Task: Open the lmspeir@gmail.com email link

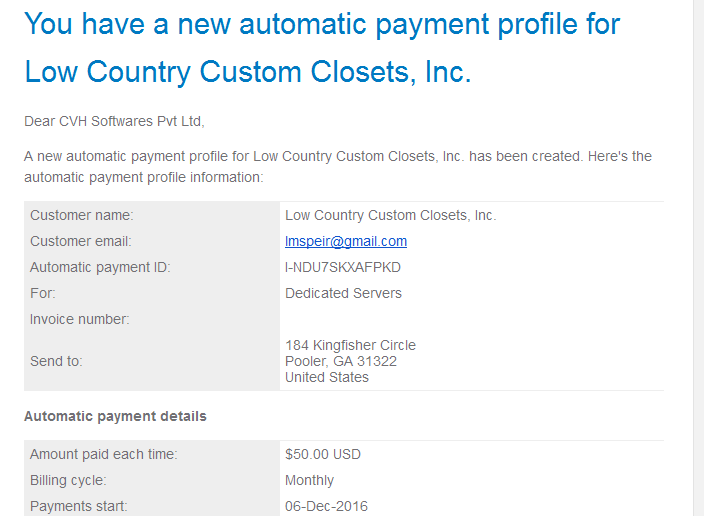Action: (x=346, y=241)
